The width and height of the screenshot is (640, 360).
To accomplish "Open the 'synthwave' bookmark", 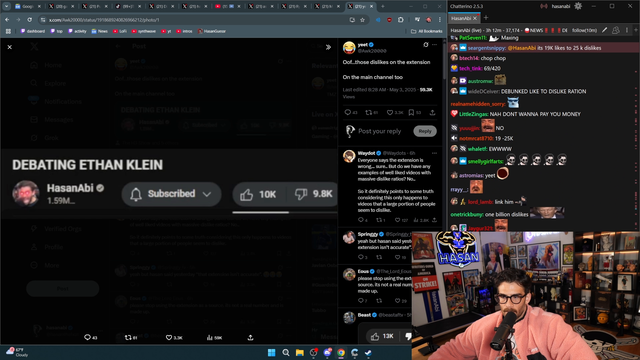I will (144, 31).
